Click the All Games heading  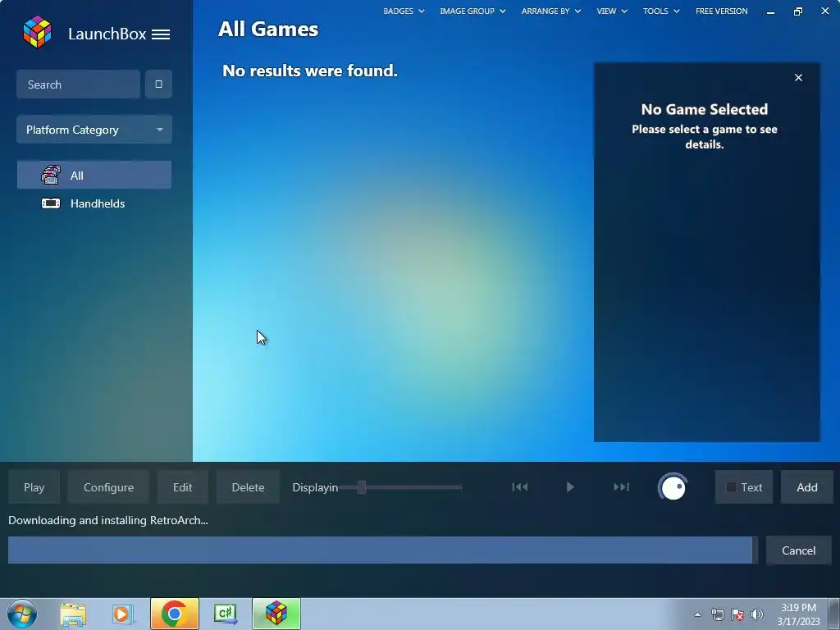[268, 29]
